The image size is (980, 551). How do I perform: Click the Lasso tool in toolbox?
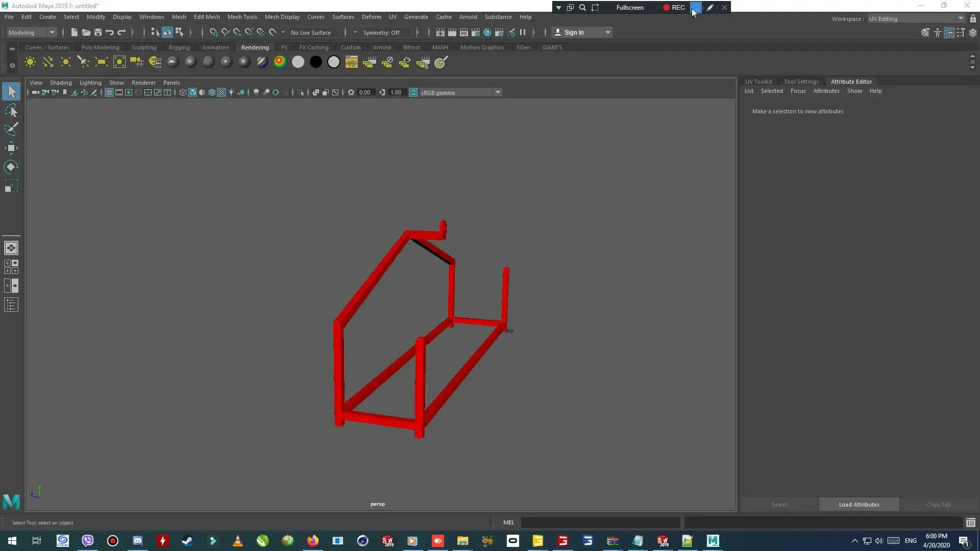pos(11,111)
